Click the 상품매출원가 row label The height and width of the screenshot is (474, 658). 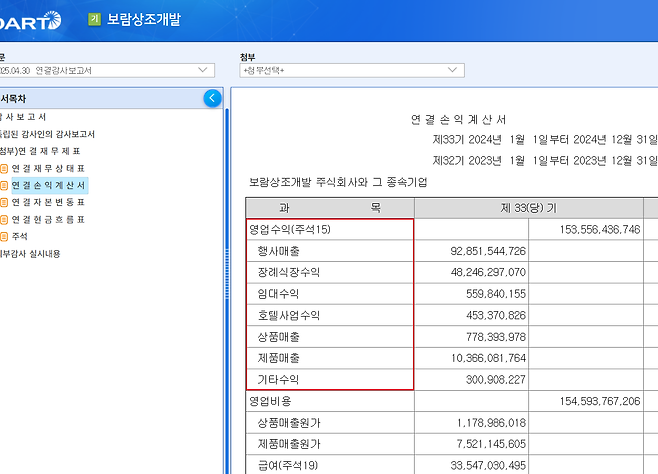pos(289,423)
